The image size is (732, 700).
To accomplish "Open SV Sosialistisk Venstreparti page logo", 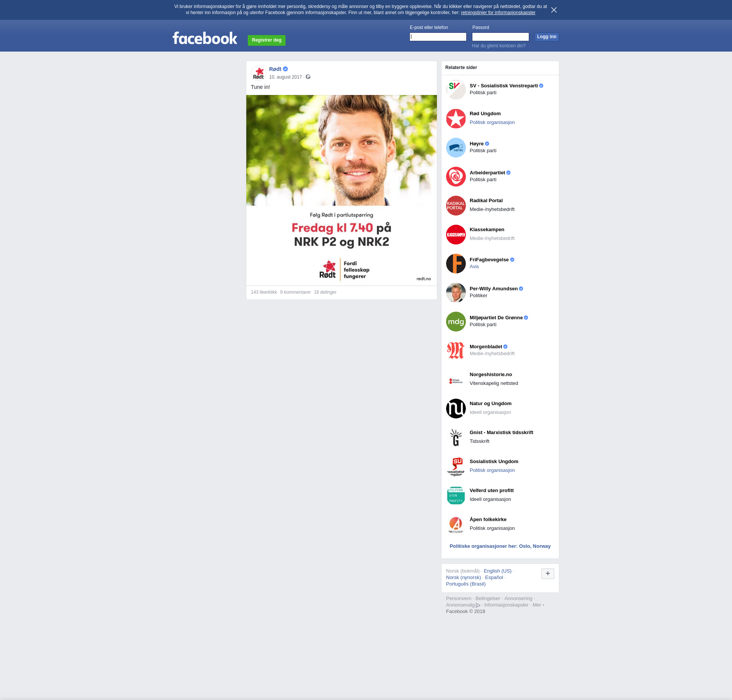I will pyautogui.click(x=456, y=90).
